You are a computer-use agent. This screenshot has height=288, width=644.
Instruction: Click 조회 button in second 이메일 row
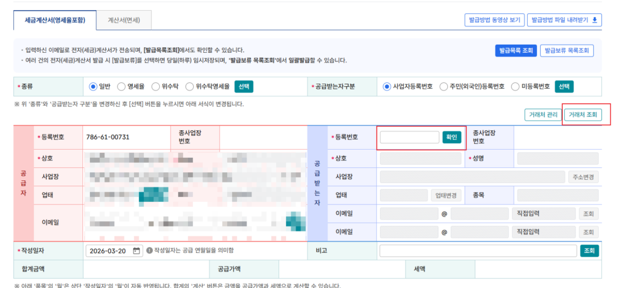(589, 232)
